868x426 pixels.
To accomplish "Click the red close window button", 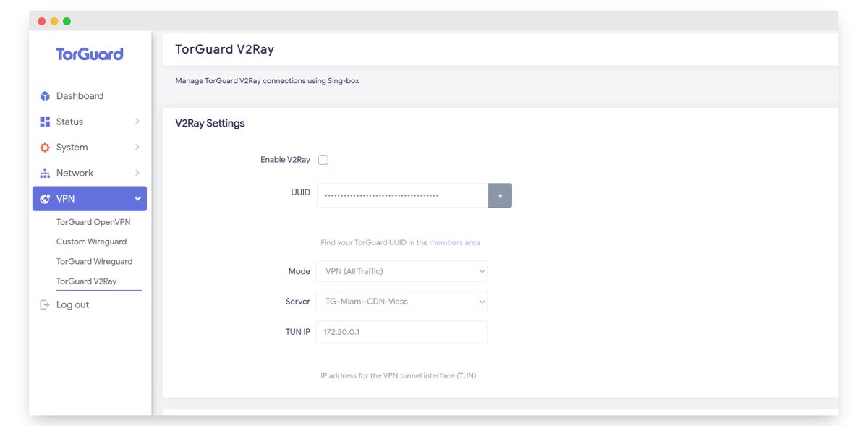I will (x=41, y=21).
